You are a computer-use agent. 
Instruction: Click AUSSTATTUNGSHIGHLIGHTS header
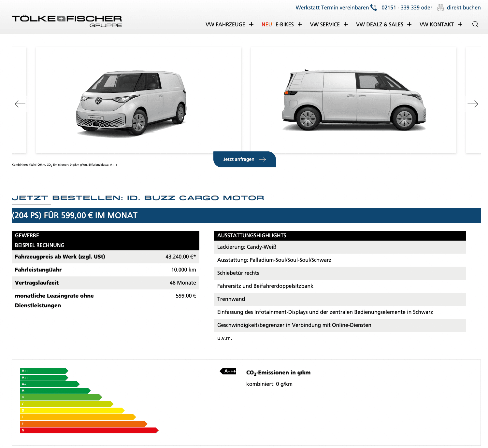(x=340, y=235)
